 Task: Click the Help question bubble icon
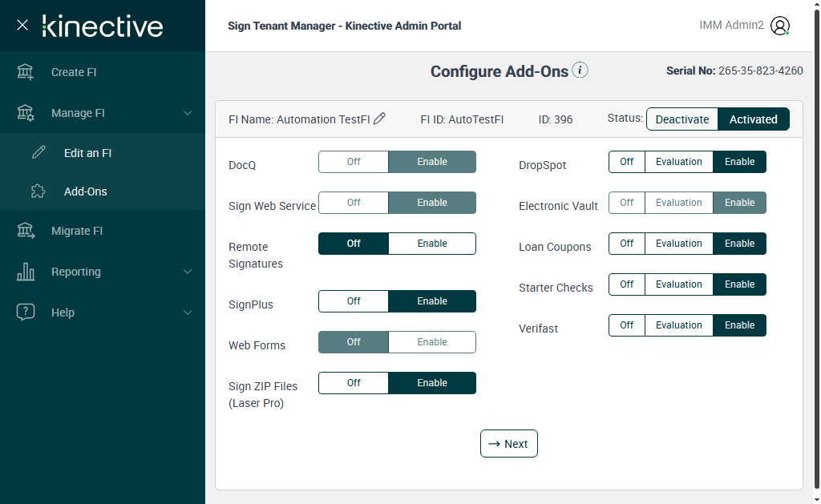click(25, 312)
